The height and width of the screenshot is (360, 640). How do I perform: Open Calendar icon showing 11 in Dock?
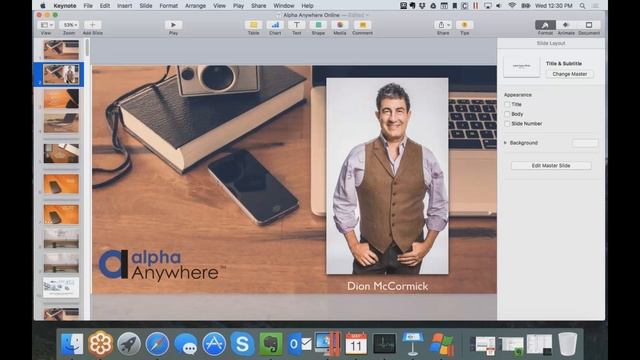356,344
